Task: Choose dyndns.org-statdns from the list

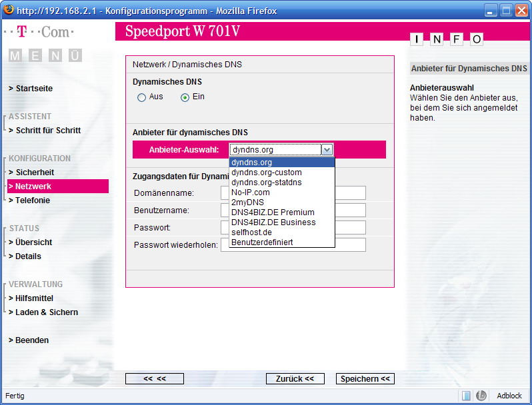Action: point(282,183)
